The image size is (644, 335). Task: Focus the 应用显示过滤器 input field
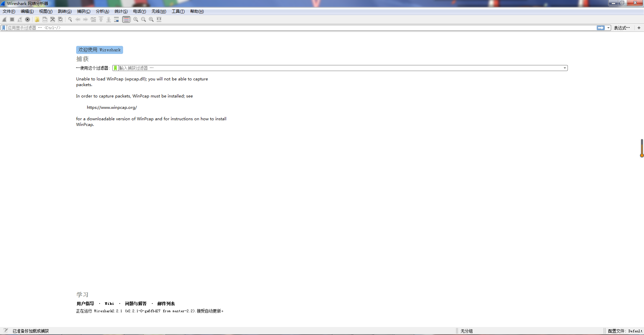point(302,28)
